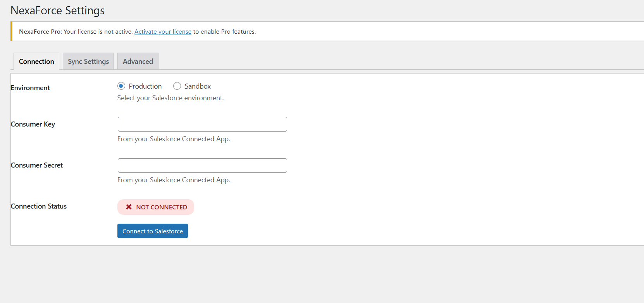Select the Sandbox environment radio button

click(177, 86)
